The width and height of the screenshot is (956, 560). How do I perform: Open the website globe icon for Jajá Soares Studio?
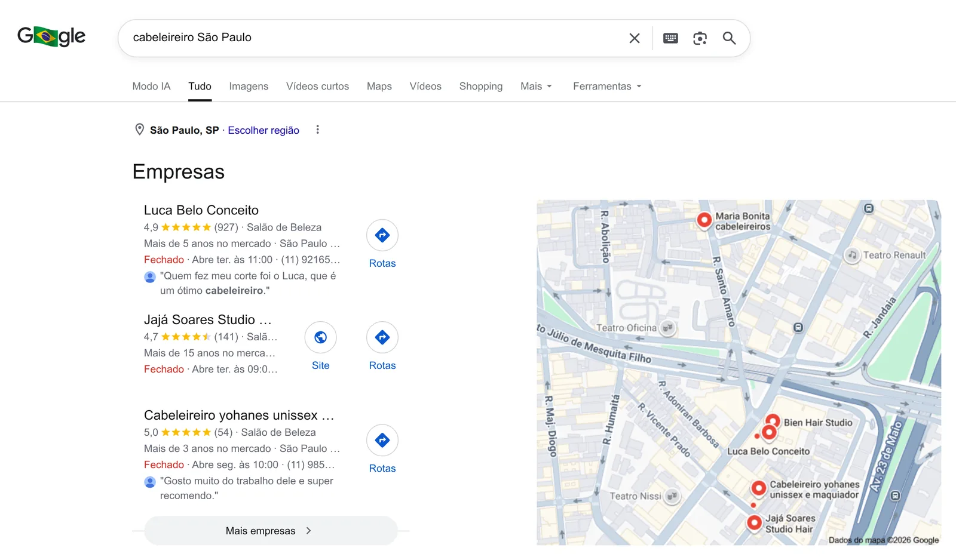(321, 337)
